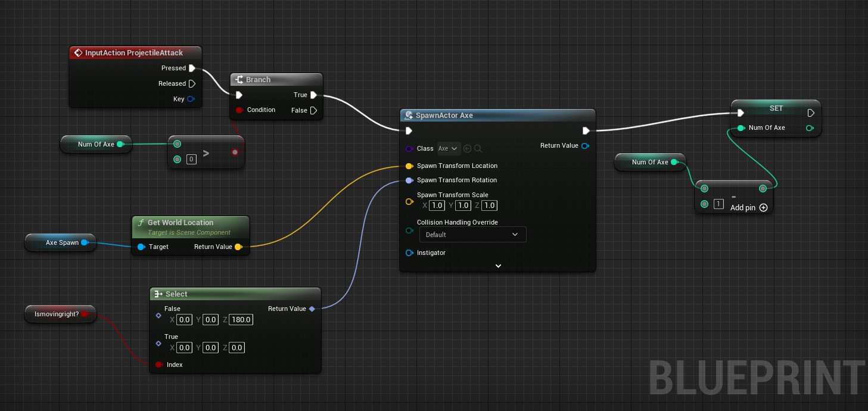
Task: Click the Pressed execution pin on InputAction ProjectileAttack
Action: tap(192, 68)
